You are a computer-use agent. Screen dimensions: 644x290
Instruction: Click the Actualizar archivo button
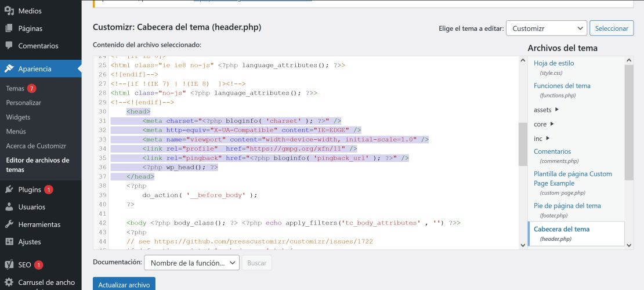click(x=124, y=284)
